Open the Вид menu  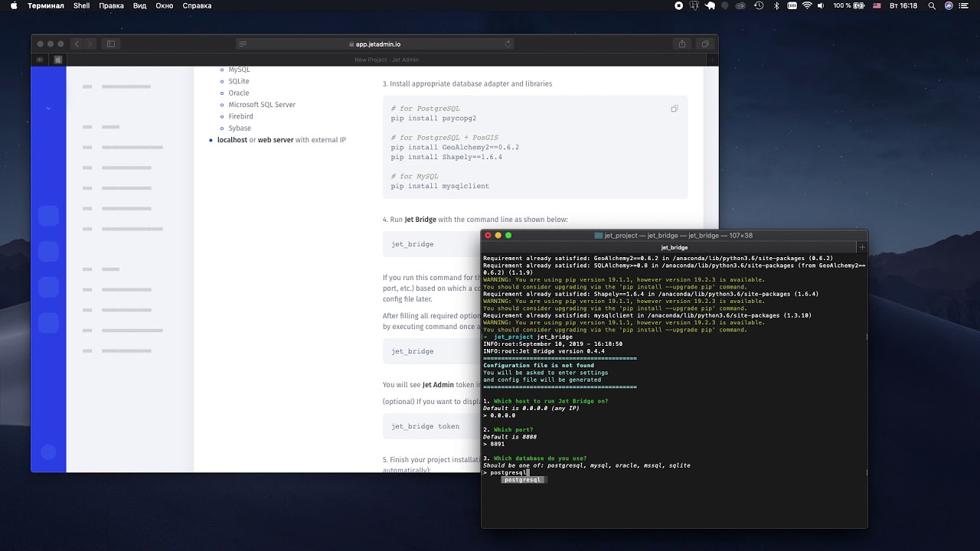click(x=139, y=5)
